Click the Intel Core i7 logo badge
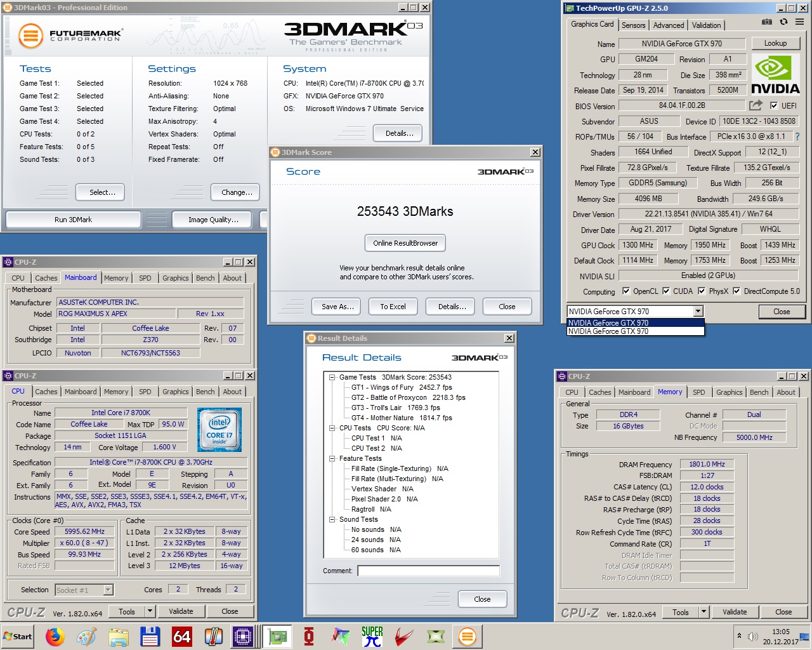This screenshot has width=812, height=650. [x=219, y=430]
